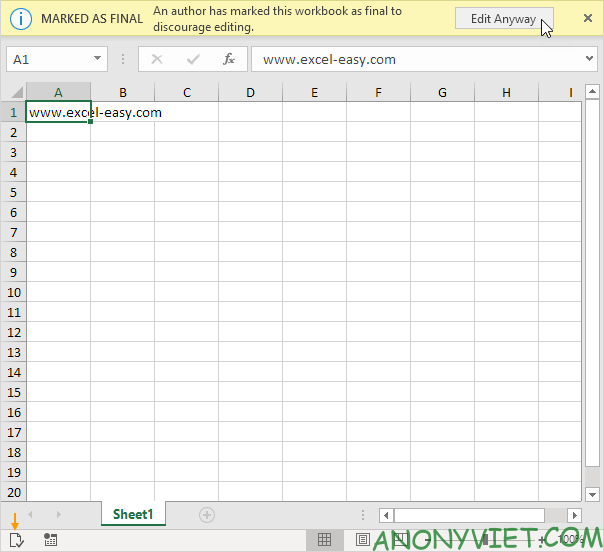Close the Marked as Final message bar
The image size is (604, 552).
[587, 19]
